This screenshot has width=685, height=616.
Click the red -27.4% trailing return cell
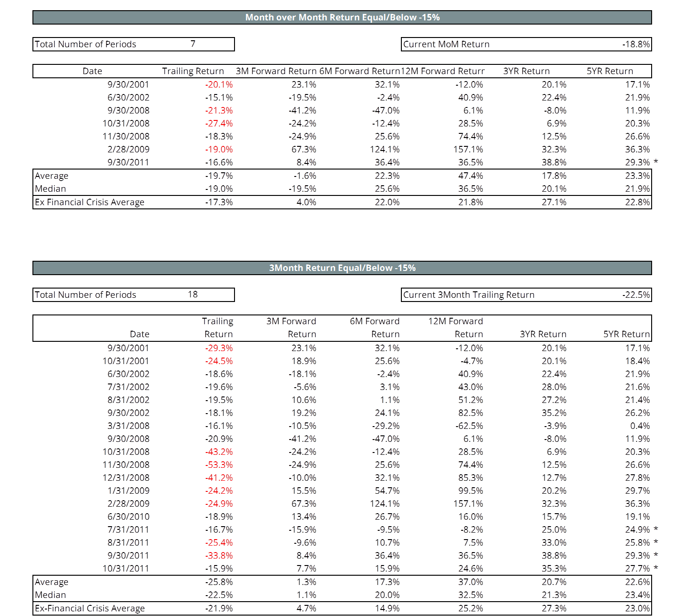point(219,124)
